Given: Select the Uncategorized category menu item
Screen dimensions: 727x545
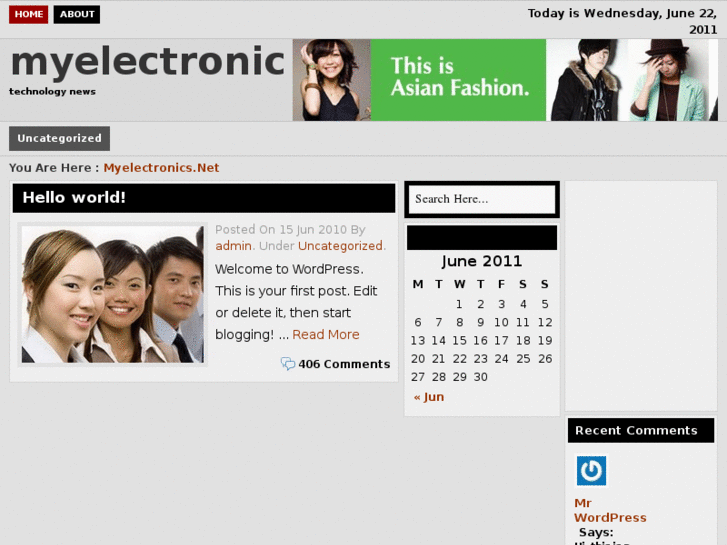Looking at the screenshot, I should click(59, 138).
